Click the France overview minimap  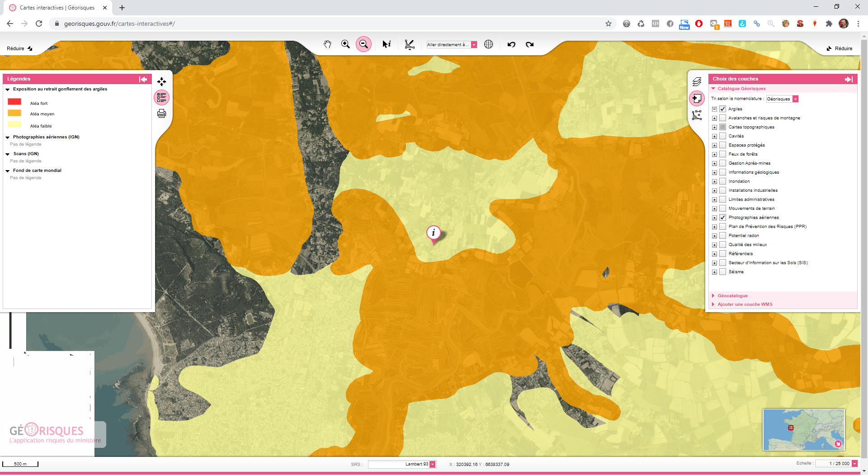[804, 430]
